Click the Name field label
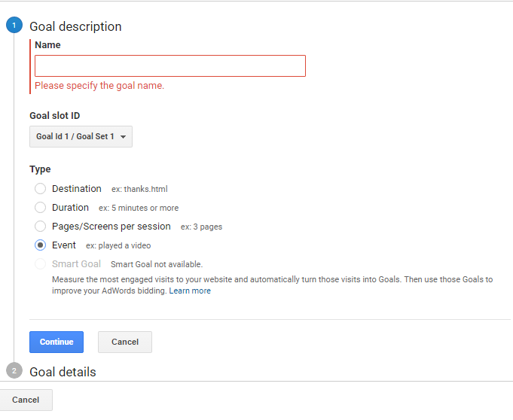 click(x=47, y=44)
